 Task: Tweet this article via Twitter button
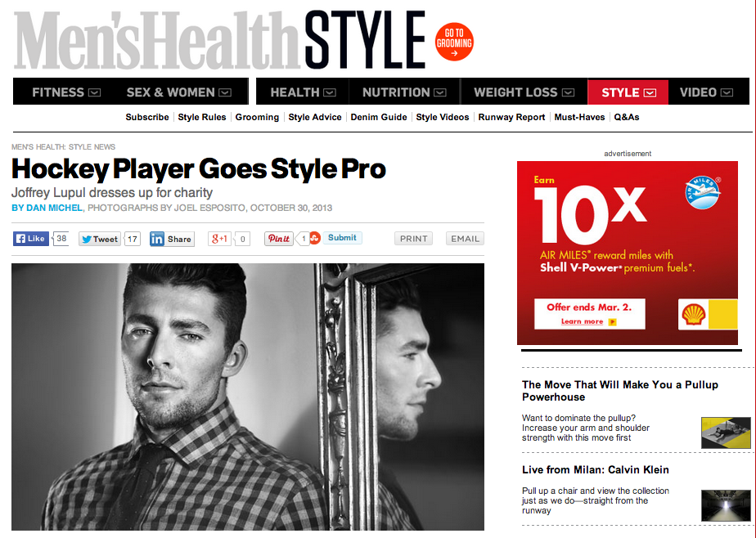100,239
